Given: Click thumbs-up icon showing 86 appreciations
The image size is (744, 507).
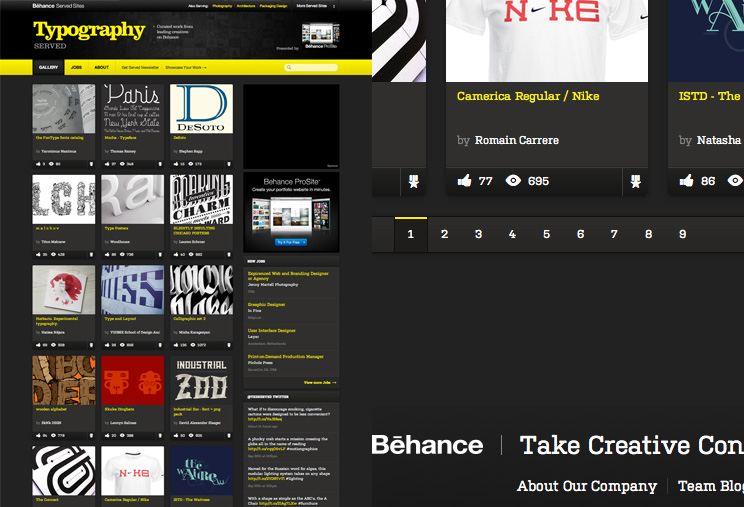Looking at the screenshot, I should click(x=686, y=181).
